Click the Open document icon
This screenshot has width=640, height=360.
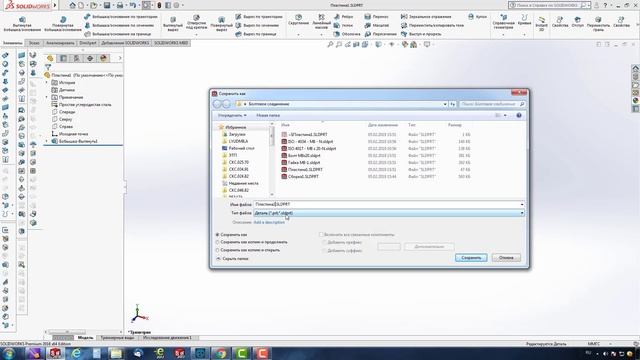coord(94,5)
